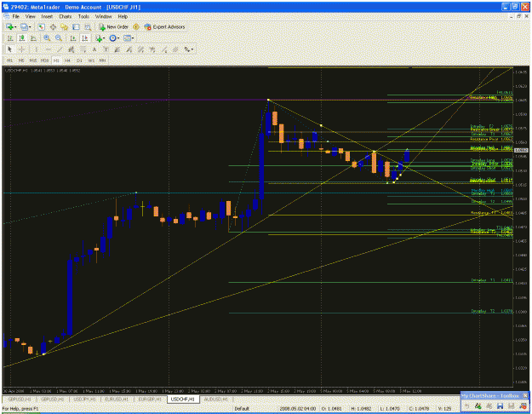Open the File menu
The width and height of the screenshot is (532, 414).
15,16
